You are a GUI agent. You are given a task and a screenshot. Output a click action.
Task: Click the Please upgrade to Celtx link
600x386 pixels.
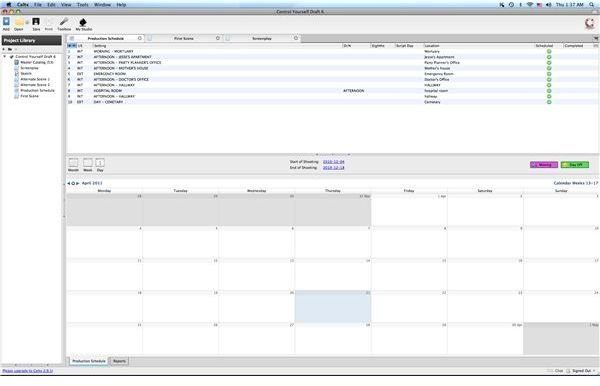click(x=28, y=371)
